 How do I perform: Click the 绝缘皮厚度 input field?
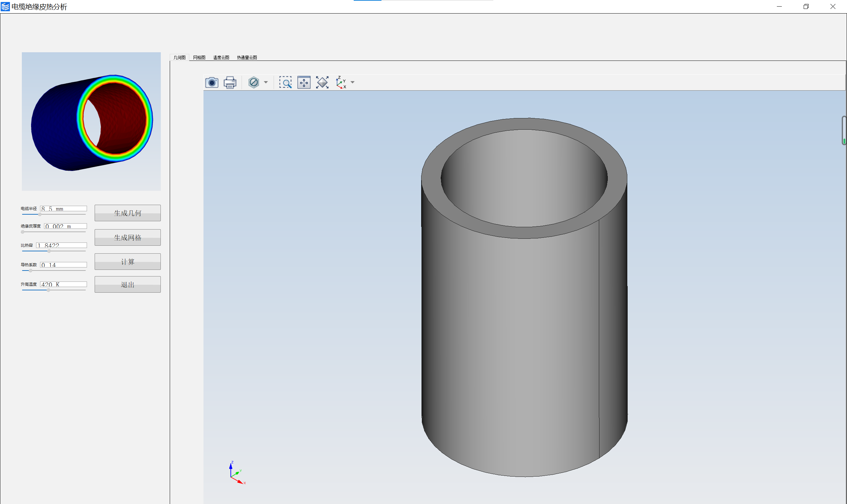(x=66, y=226)
